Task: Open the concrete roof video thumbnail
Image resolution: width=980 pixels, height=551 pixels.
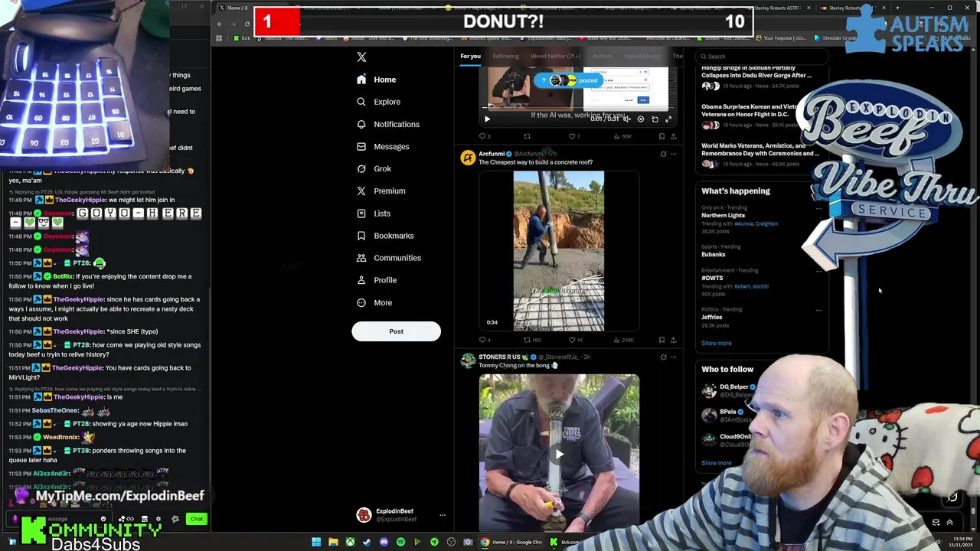Action: tap(559, 251)
